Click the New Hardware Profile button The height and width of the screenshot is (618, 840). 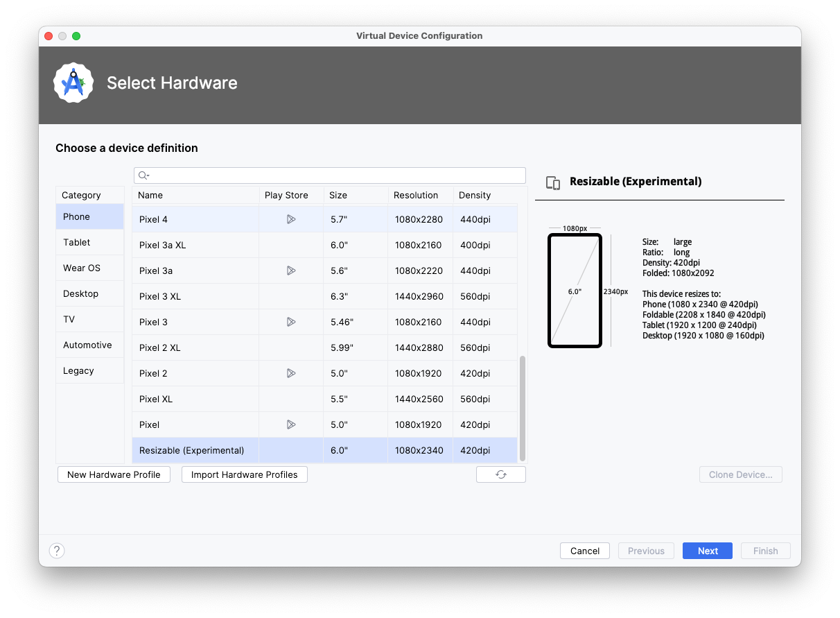coord(114,474)
